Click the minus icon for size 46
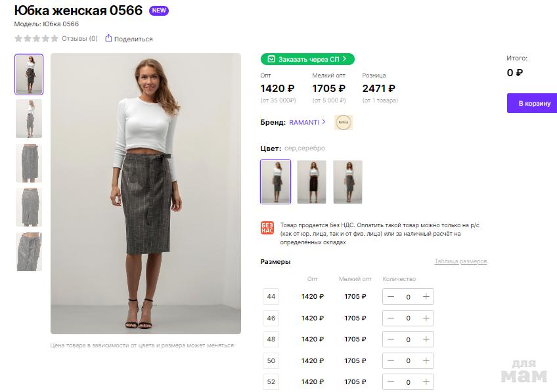557x392 pixels. click(x=391, y=318)
